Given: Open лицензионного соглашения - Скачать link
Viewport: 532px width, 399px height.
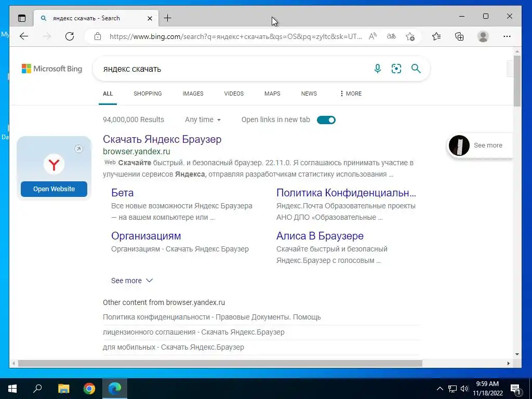Looking at the screenshot, I should (x=193, y=332).
